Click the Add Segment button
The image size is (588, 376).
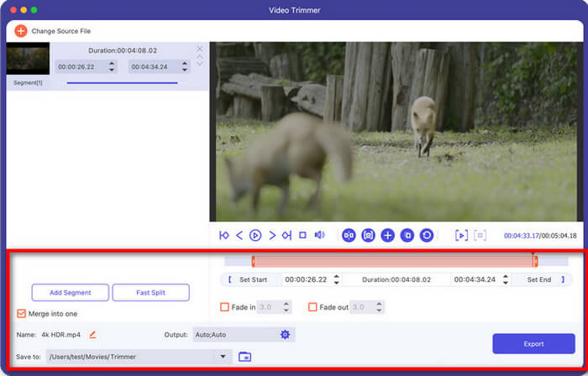point(71,292)
